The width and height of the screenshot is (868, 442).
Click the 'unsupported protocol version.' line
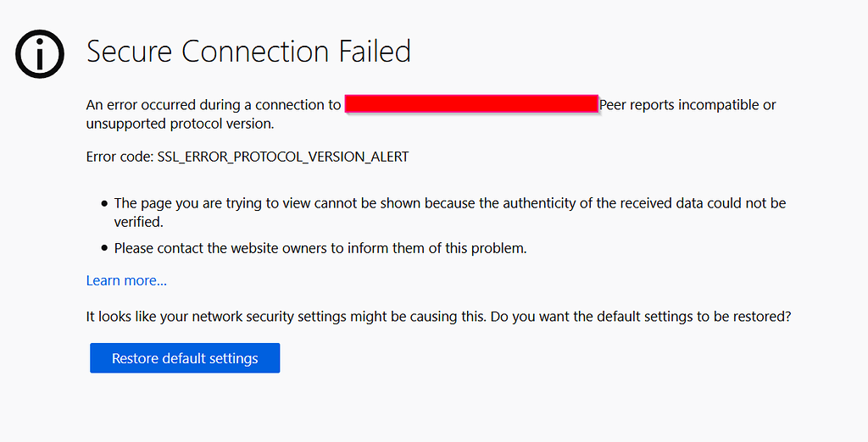pos(180,124)
